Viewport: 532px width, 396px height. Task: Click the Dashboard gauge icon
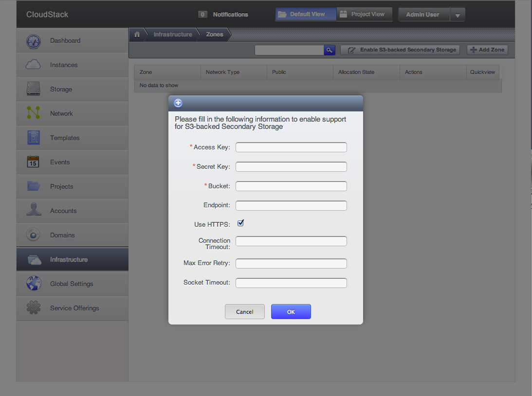click(x=33, y=41)
